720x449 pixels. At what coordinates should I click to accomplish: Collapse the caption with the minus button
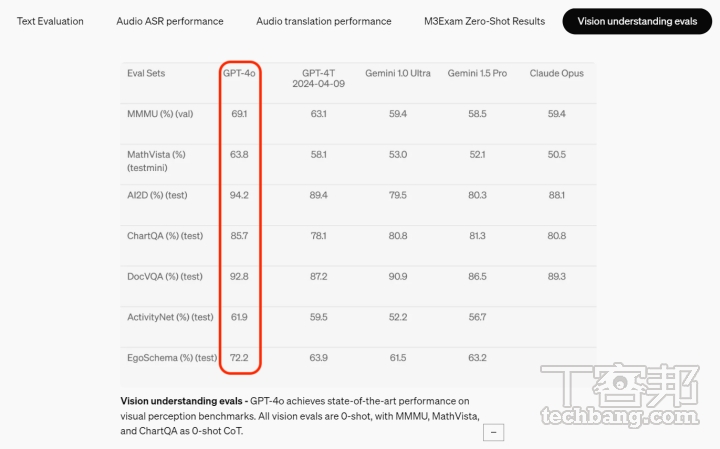pyautogui.click(x=492, y=432)
